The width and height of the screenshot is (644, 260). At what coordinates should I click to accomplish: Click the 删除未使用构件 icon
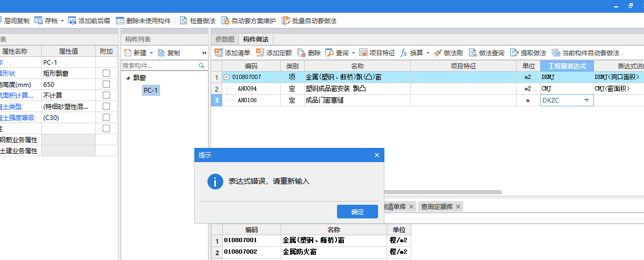(120, 21)
